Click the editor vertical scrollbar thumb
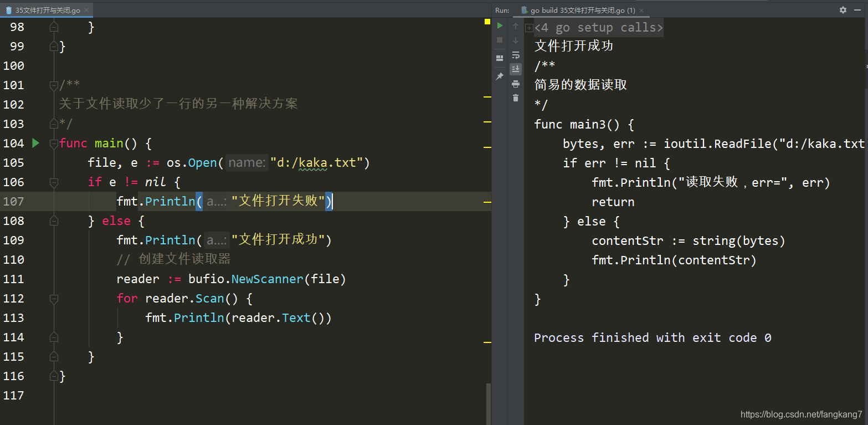Viewport: 868px width, 425px height. pos(489,404)
